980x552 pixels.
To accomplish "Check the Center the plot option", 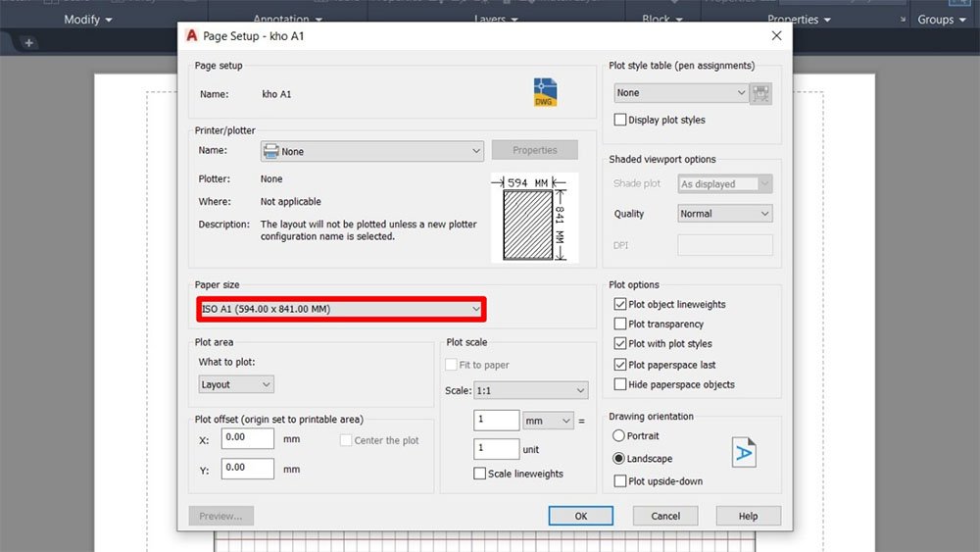I will 346,440.
